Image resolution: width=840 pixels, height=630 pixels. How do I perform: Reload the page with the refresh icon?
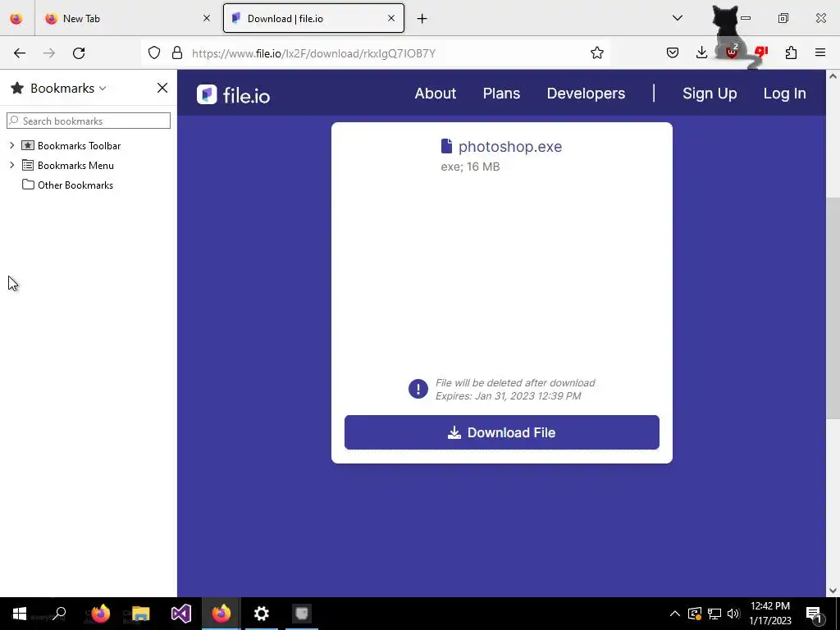pyautogui.click(x=79, y=52)
